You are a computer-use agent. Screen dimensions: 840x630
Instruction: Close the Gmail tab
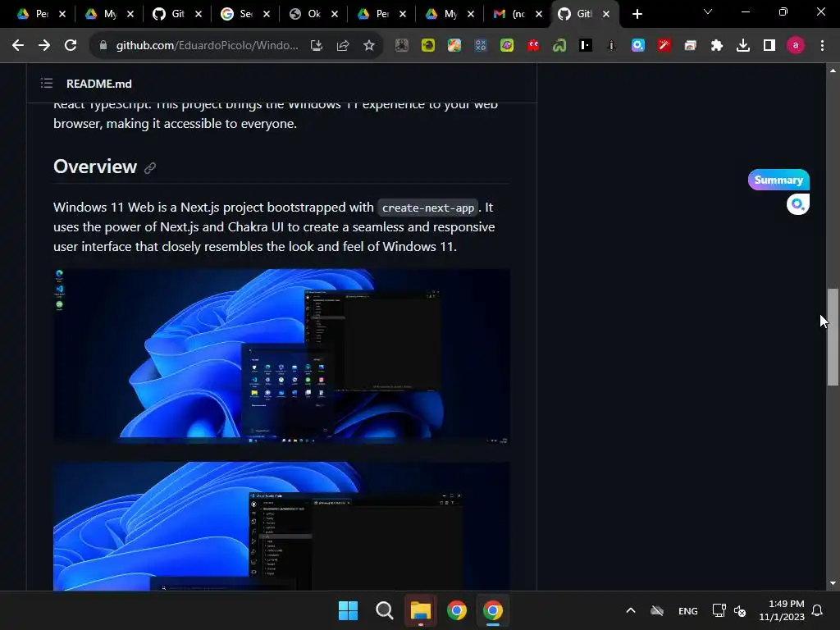539,14
